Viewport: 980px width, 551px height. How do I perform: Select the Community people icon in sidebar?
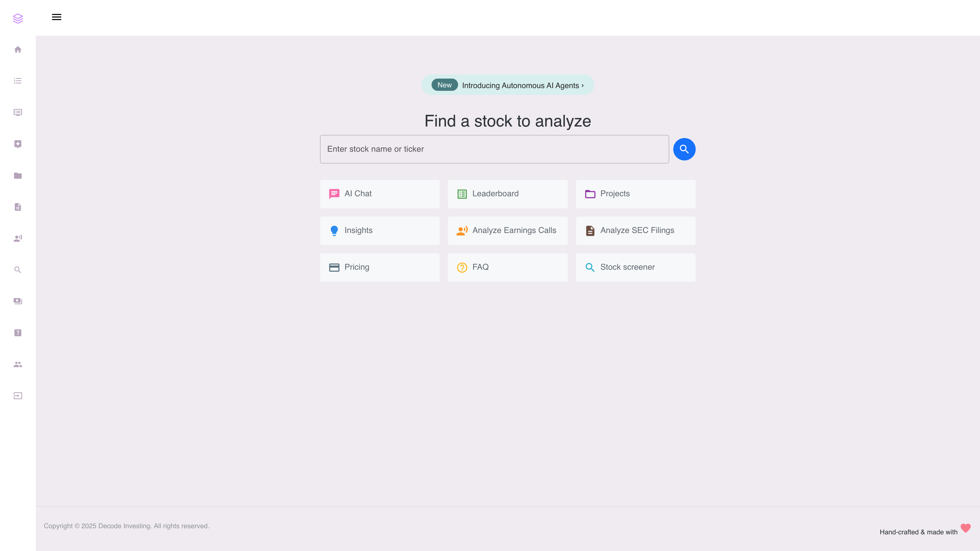click(17, 364)
